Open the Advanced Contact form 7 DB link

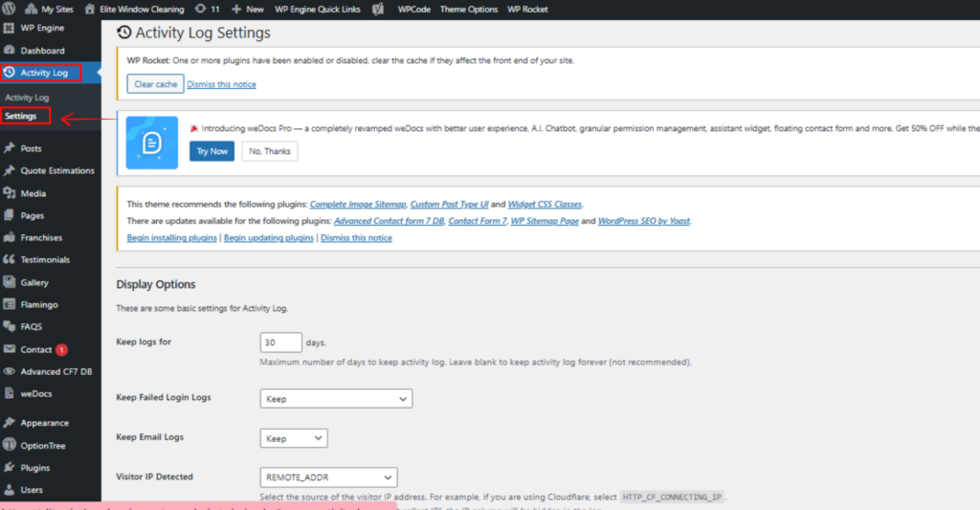tap(389, 221)
